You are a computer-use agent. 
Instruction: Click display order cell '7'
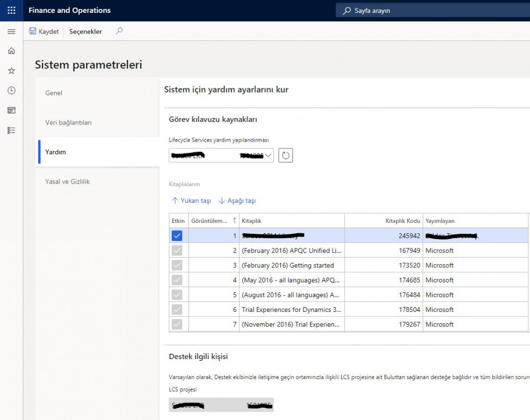[x=214, y=324]
